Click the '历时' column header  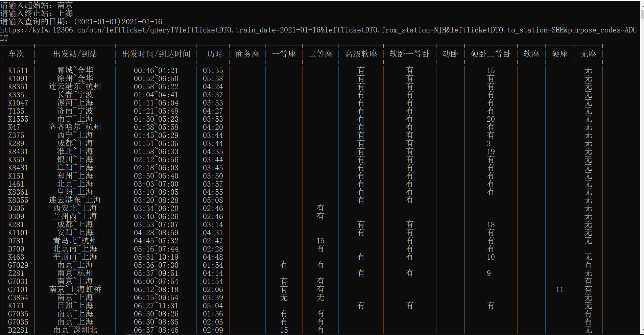coord(215,54)
